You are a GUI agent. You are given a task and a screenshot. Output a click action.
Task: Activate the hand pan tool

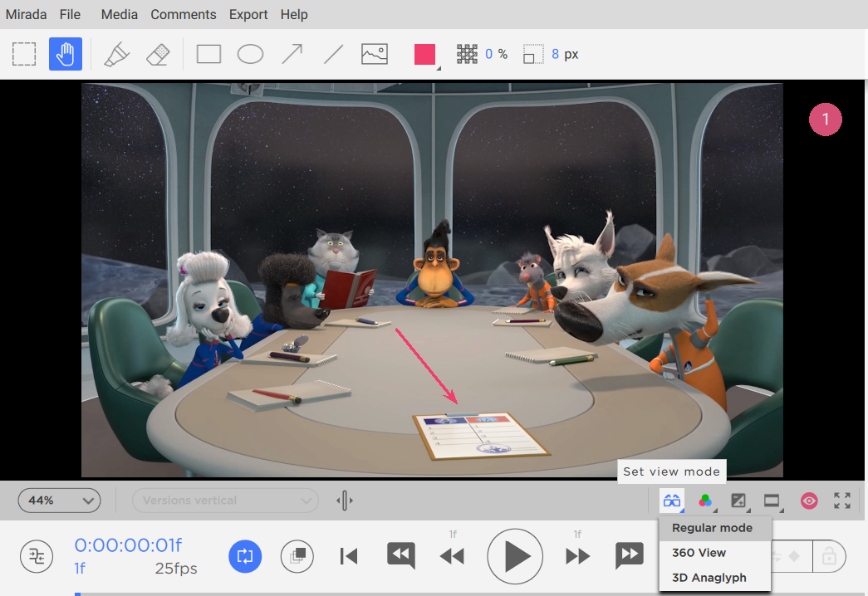point(66,54)
